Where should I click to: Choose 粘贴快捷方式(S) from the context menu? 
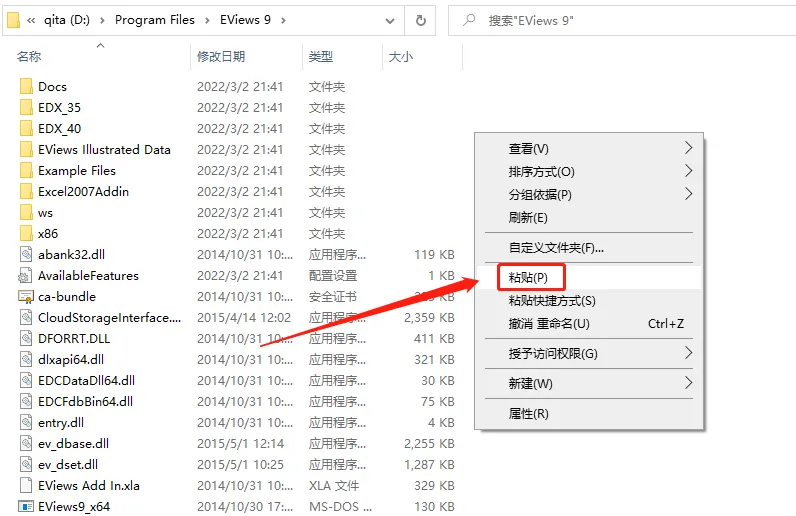[589, 301]
